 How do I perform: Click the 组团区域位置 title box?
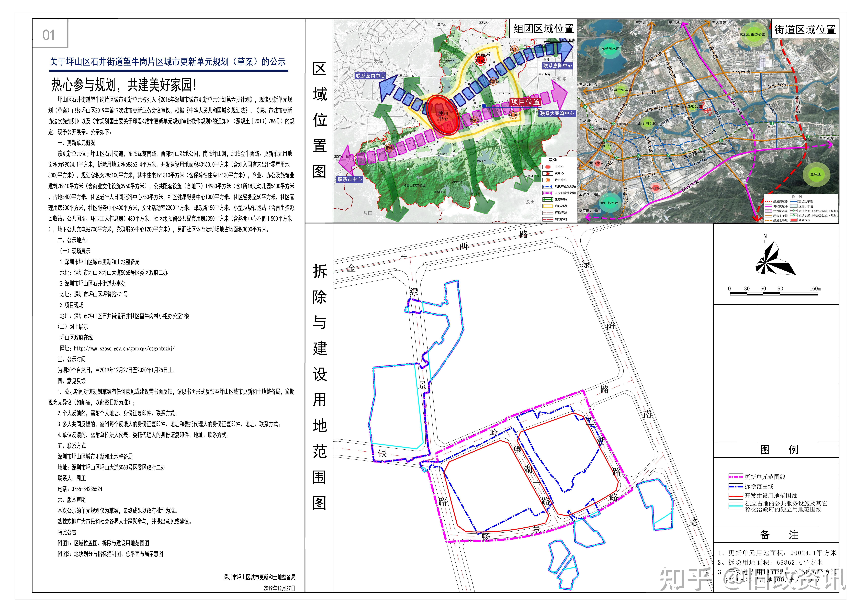tap(543, 29)
